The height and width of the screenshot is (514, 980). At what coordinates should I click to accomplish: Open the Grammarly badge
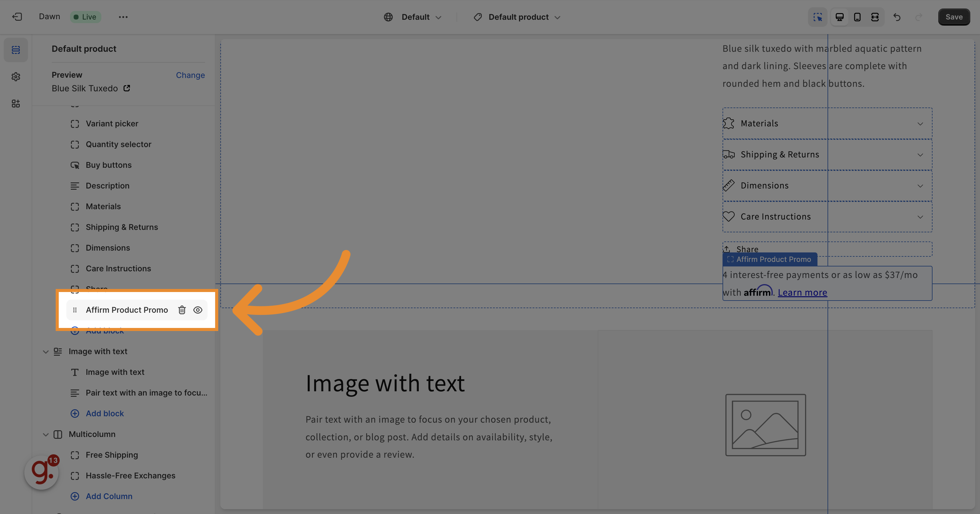click(41, 472)
